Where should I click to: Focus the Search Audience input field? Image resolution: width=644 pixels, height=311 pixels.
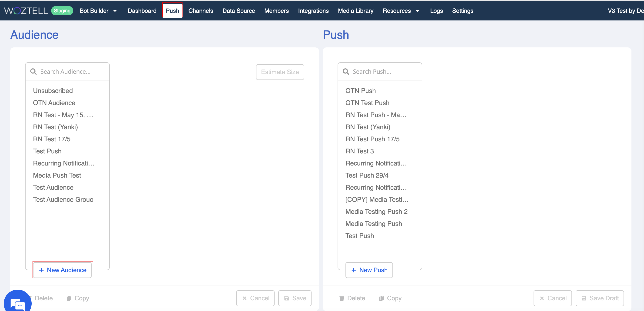click(67, 72)
